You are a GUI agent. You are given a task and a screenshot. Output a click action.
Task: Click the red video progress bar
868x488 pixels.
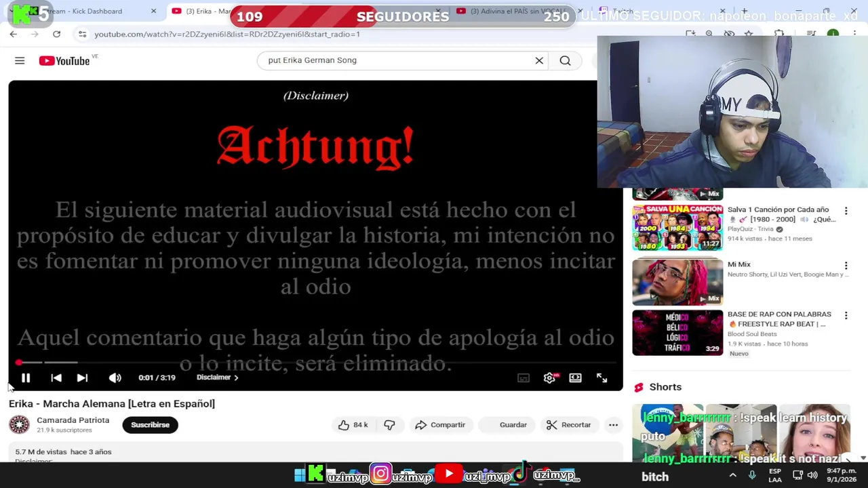tap(316, 363)
